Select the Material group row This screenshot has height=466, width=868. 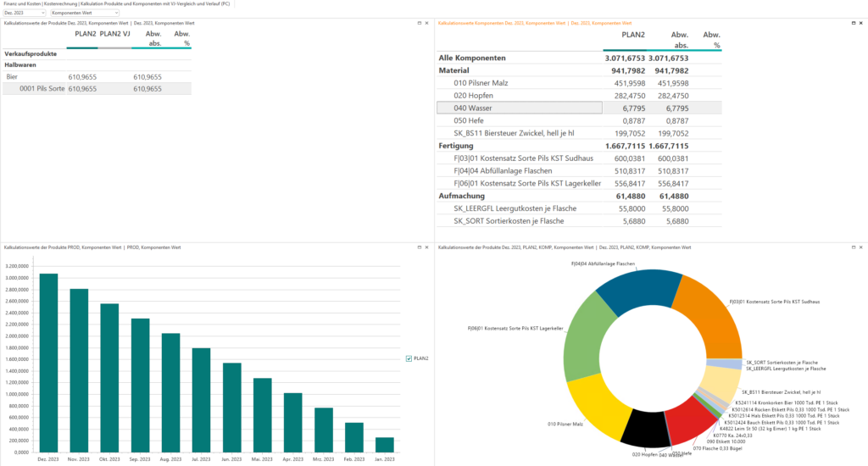coord(579,71)
